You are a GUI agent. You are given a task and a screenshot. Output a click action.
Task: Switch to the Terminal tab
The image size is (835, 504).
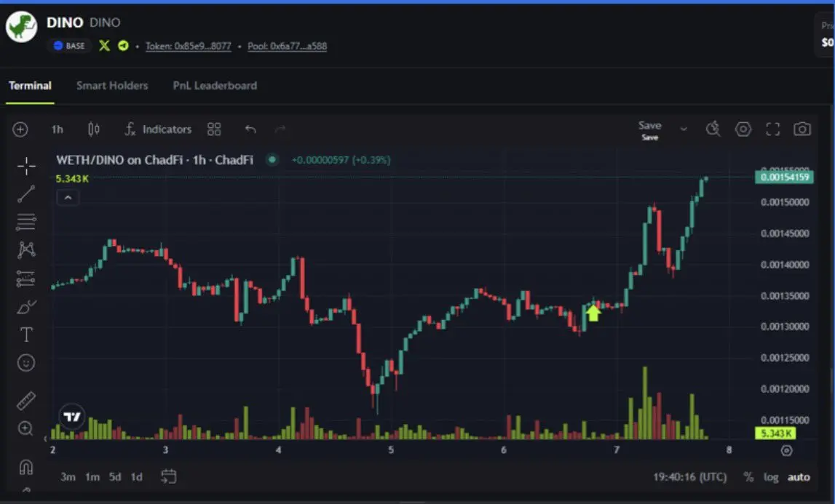pos(30,85)
